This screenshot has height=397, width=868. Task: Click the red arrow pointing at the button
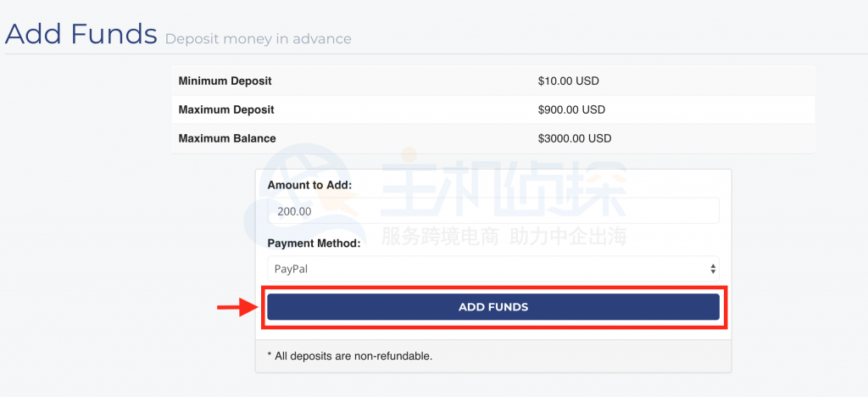click(x=236, y=307)
